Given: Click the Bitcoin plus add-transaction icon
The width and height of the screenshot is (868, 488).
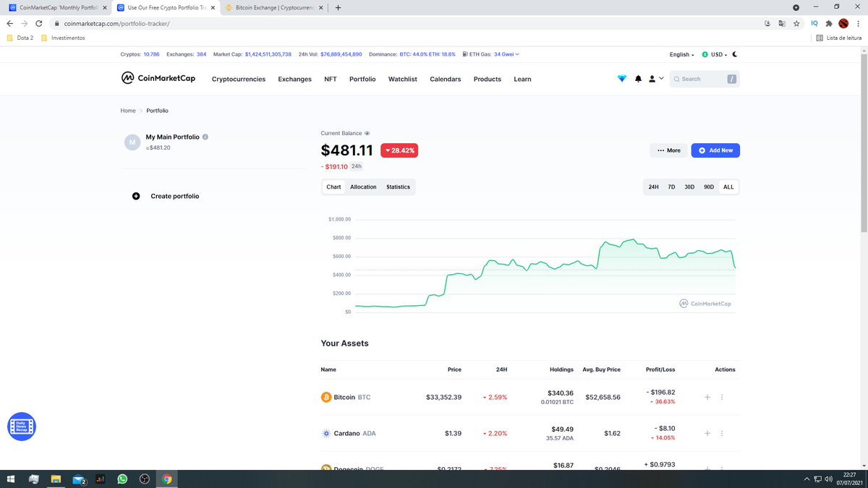Looking at the screenshot, I should point(707,397).
